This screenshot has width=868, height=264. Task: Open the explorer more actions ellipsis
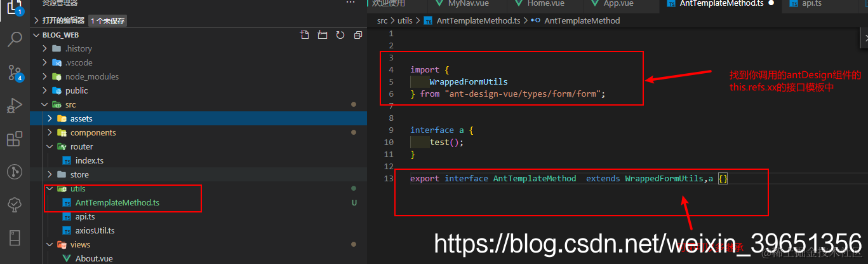tap(350, 3)
